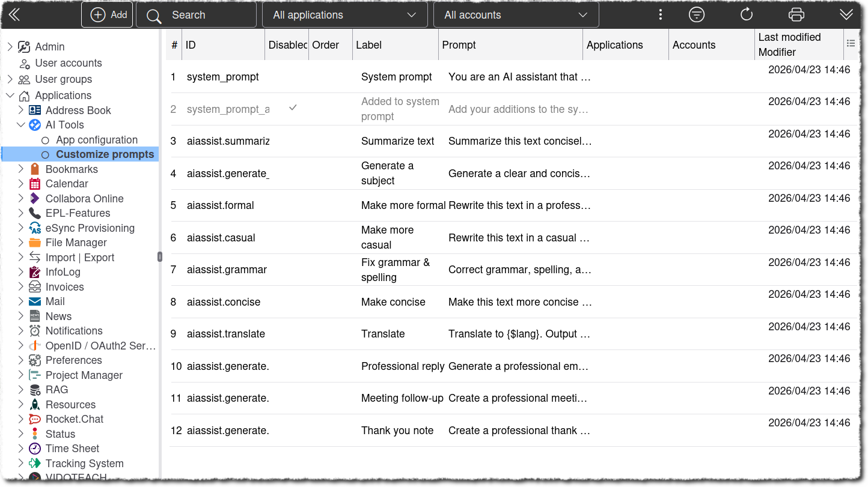Click the 'Thank you note' label cell

[397, 431]
